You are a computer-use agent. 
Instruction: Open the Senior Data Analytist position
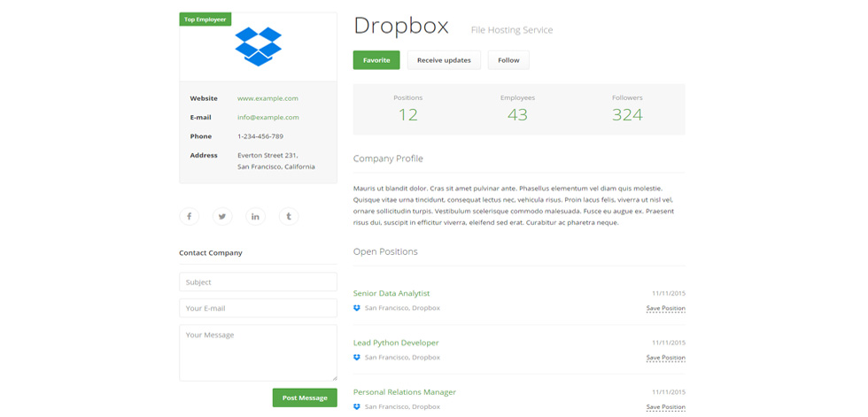(x=391, y=293)
